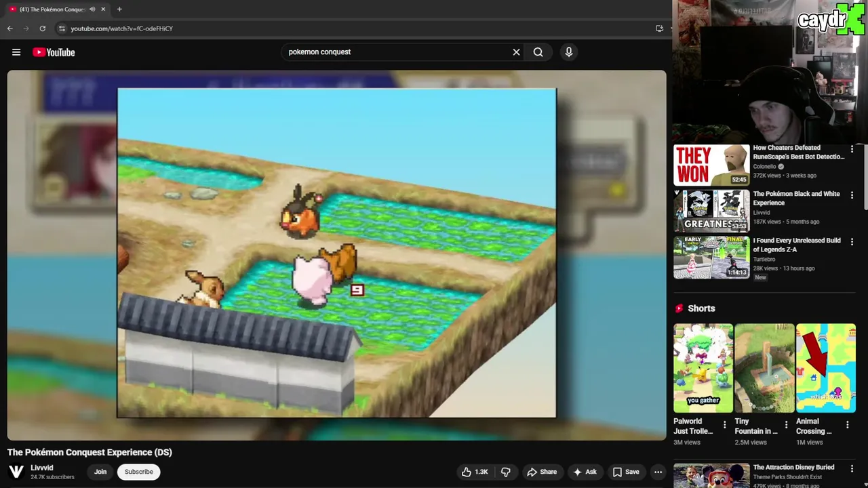Open options for Tiny Fountain short
868x488 pixels.
pos(786,425)
